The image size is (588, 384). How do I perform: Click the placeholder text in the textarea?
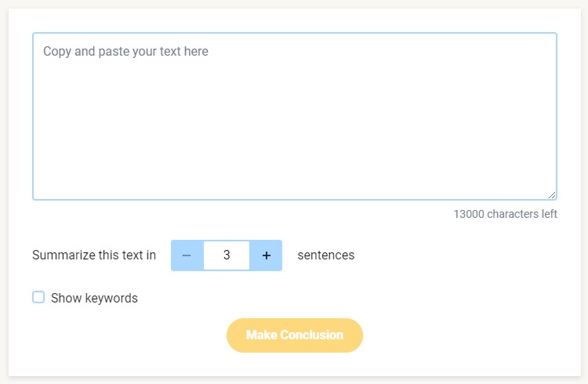pyautogui.click(x=125, y=52)
